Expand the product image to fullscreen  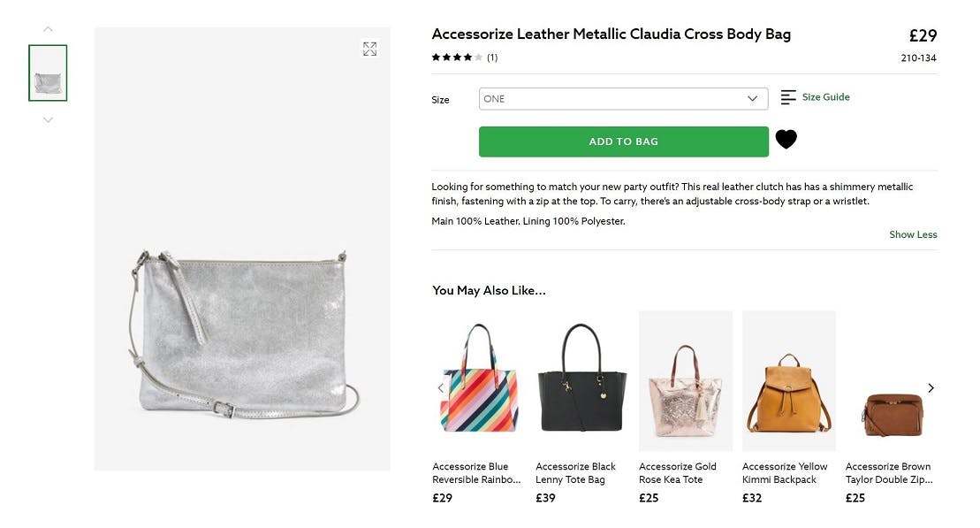(x=369, y=50)
